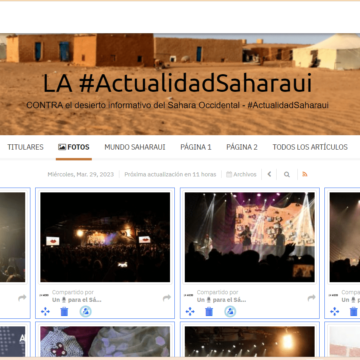Screen dimensions: 360x360
Task: Click 'Compartido por' on light beams card
Action: click(217, 292)
